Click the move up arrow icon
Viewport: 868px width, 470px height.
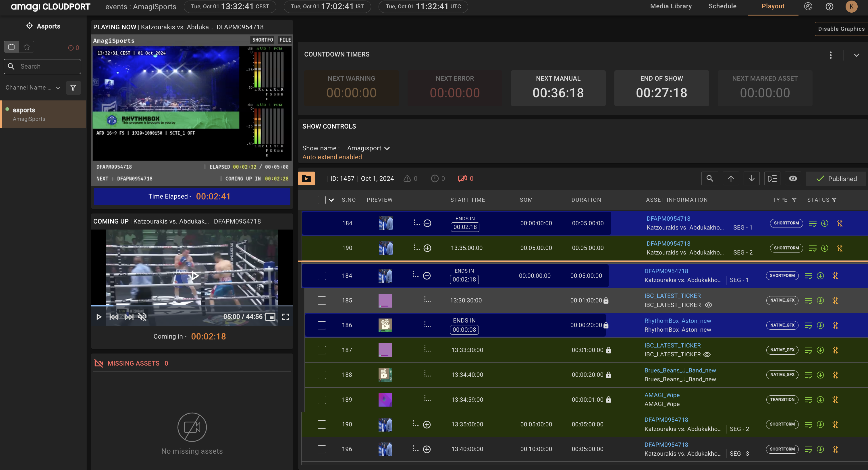730,178
